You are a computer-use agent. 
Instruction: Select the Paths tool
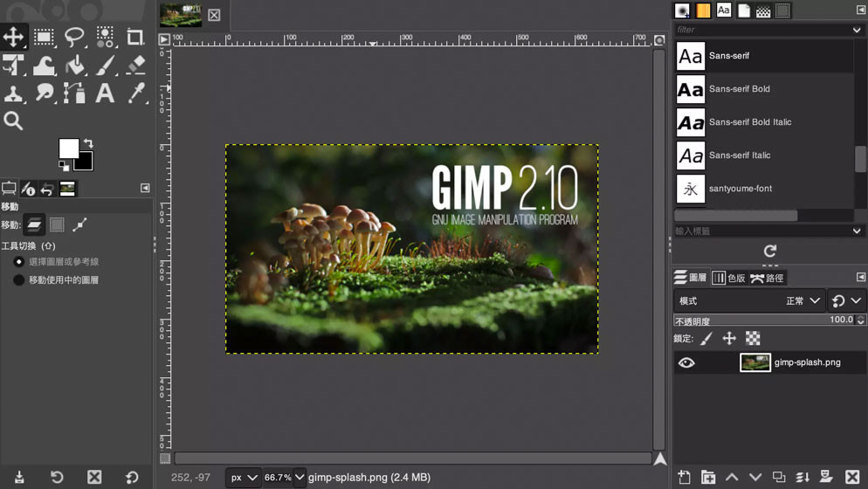74,93
